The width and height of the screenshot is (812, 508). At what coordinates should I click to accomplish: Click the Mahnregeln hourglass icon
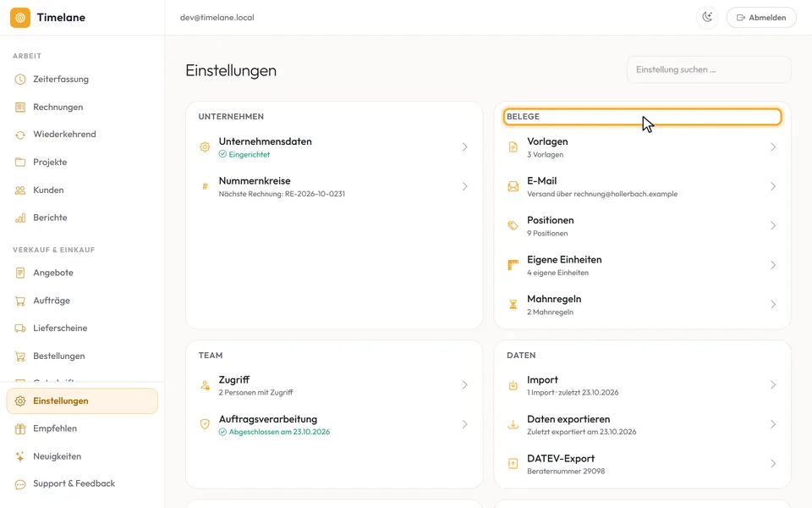(513, 305)
